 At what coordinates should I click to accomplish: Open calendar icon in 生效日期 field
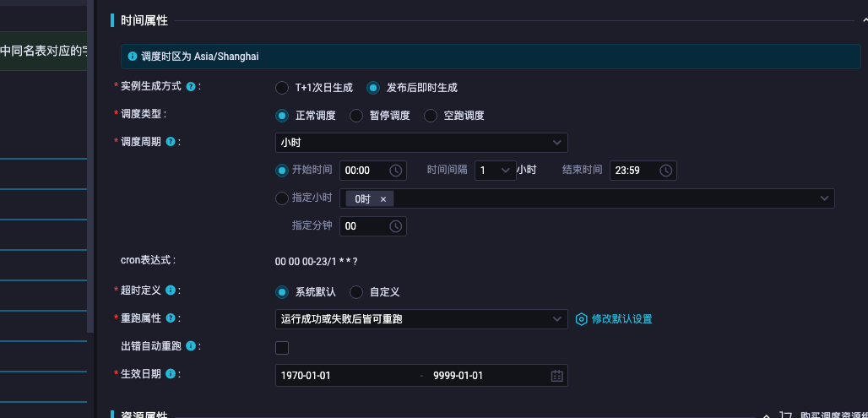[556, 376]
